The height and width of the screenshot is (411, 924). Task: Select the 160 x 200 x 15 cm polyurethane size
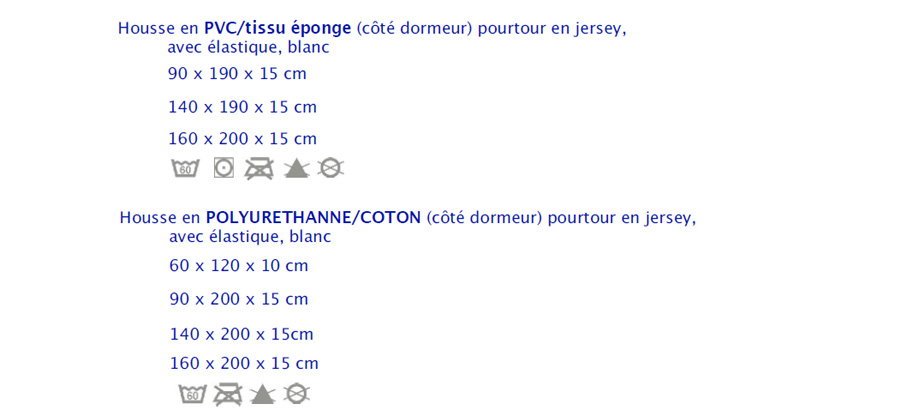pyautogui.click(x=244, y=363)
